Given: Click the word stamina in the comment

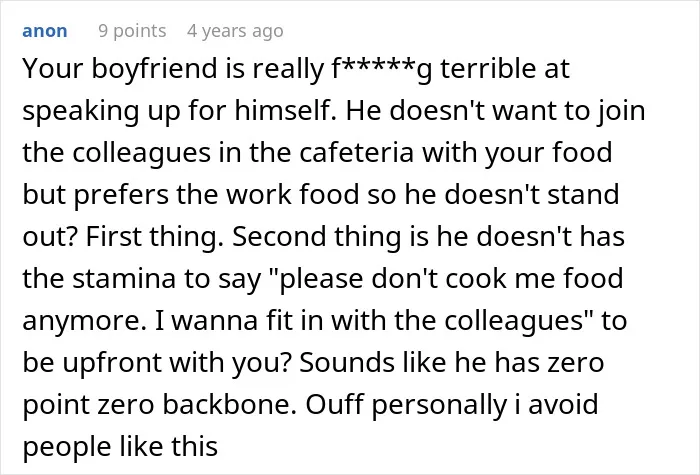Looking at the screenshot, I should (124, 278).
